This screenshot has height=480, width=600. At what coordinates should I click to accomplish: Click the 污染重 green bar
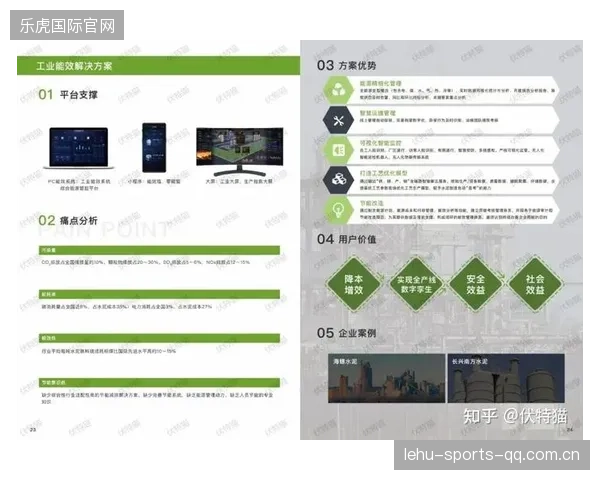point(159,250)
